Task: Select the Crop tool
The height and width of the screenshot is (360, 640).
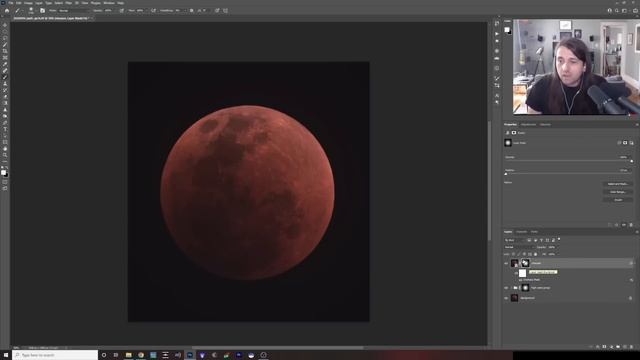Action: (x=5, y=51)
